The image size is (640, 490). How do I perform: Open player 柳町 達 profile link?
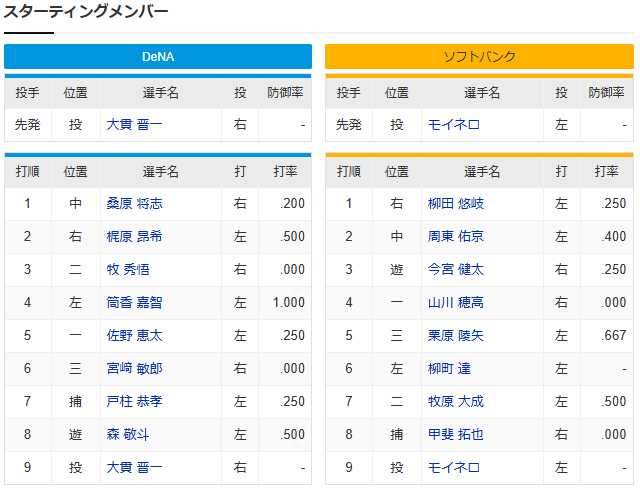449,369
